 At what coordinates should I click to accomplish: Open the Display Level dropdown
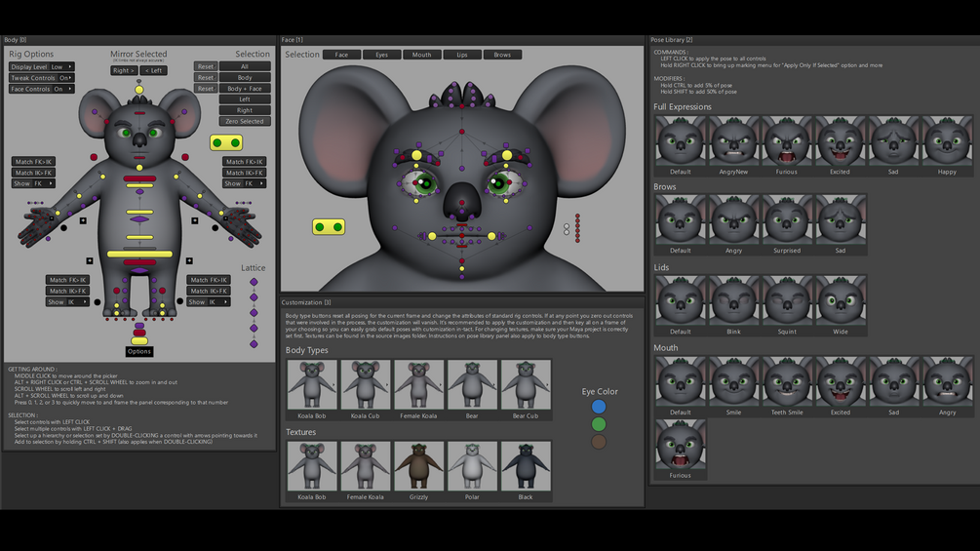[61, 67]
